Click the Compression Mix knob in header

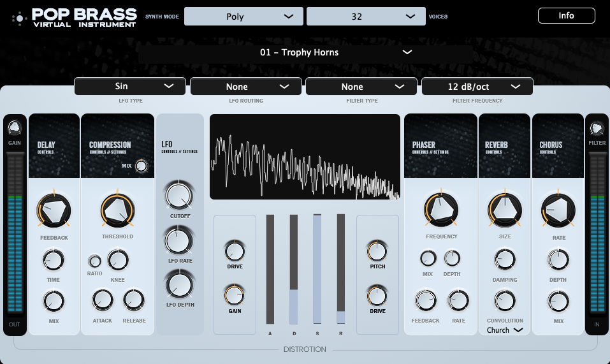[142, 166]
